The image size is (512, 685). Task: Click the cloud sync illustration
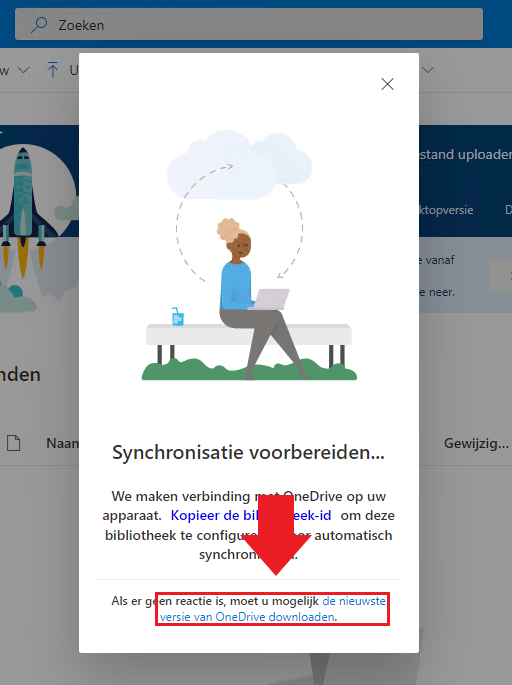point(239,165)
